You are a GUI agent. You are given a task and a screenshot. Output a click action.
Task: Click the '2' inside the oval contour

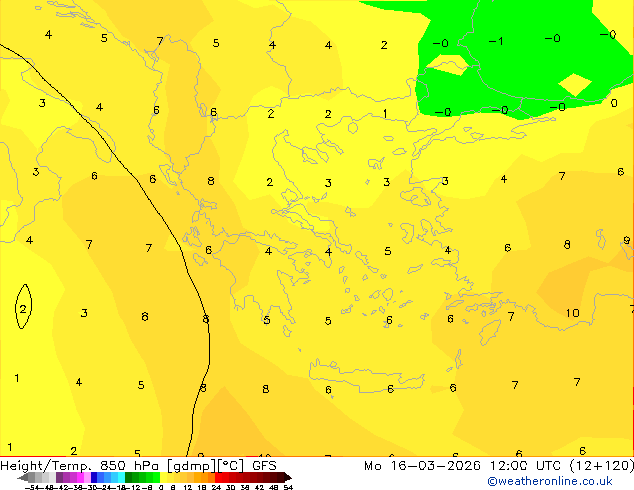23,309
